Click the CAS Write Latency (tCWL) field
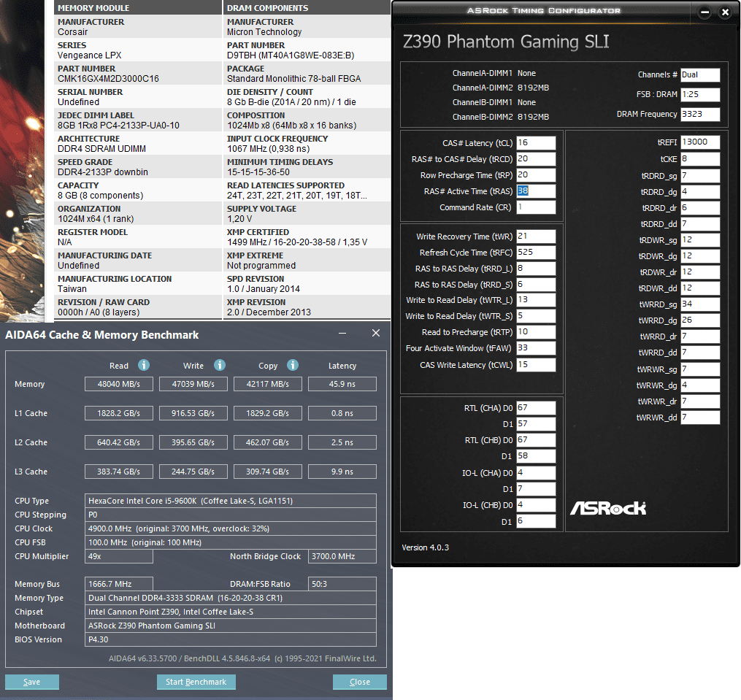 click(536, 365)
